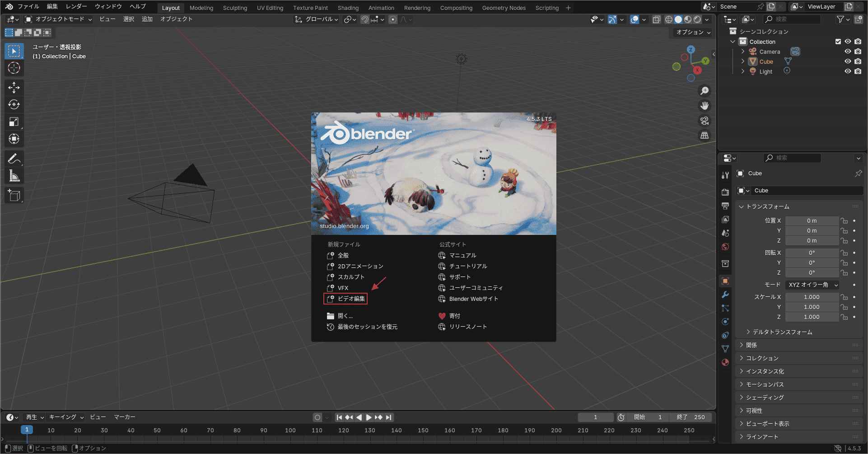This screenshot has width=868, height=454.
Task: Uncheck the Collection exclude checkbox
Action: [x=838, y=42]
